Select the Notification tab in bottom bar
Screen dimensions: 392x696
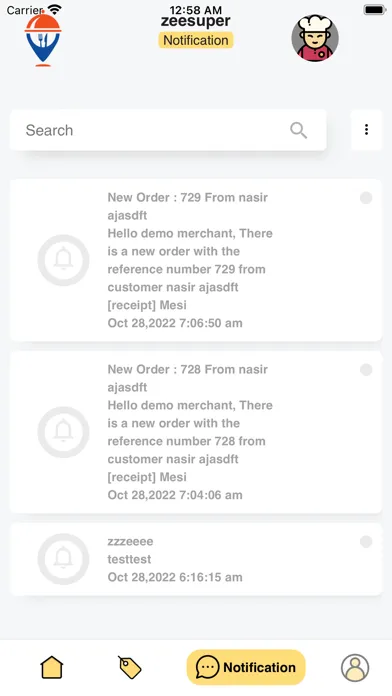click(x=246, y=667)
